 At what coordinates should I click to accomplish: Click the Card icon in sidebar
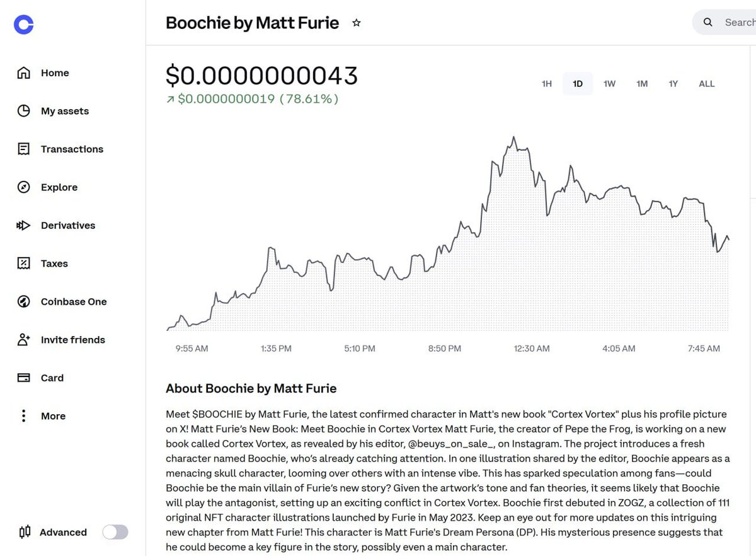(x=23, y=378)
